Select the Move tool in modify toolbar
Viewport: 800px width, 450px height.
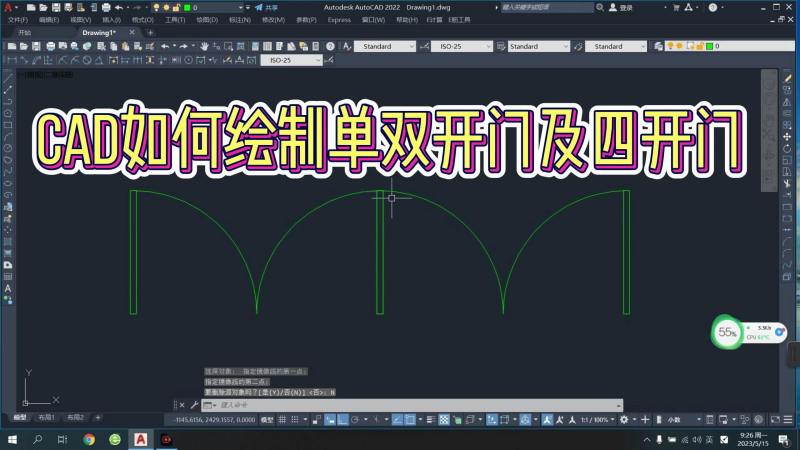tap(787, 137)
